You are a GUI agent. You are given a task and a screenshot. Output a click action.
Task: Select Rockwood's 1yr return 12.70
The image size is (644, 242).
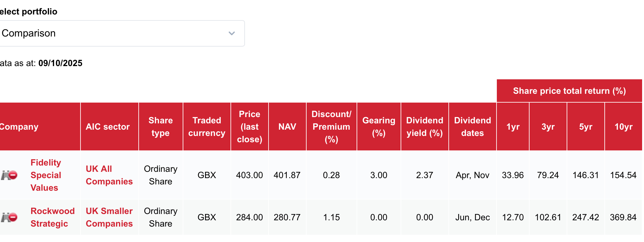(513, 217)
